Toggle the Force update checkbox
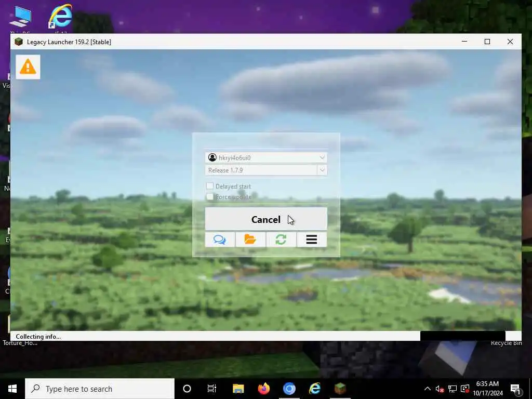 (210, 197)
